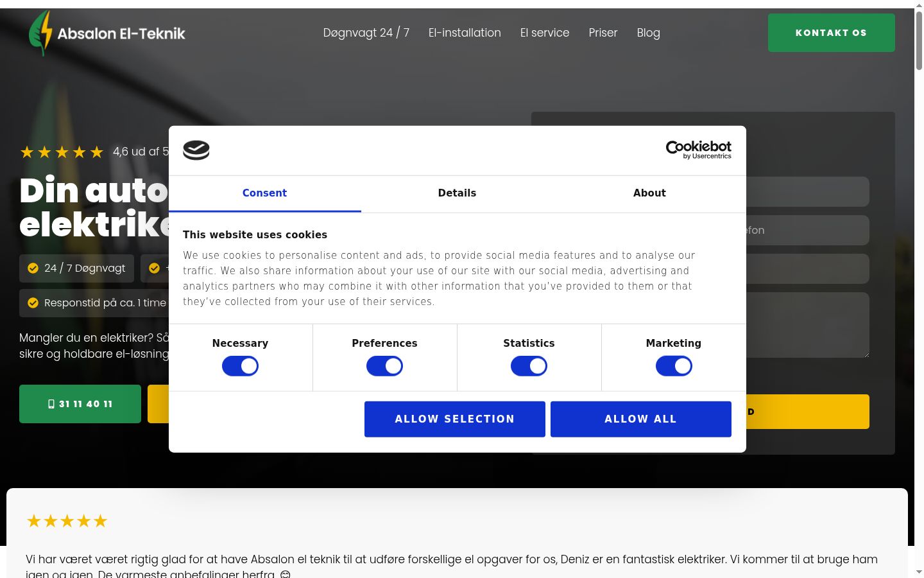Open the El-installation menu item

[465, 33]
